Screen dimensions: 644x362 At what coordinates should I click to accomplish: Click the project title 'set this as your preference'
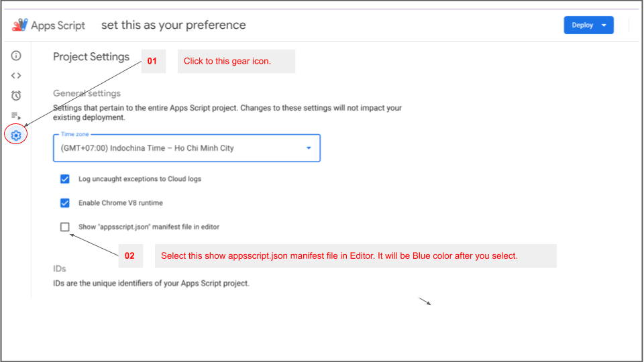click(173, 25)
